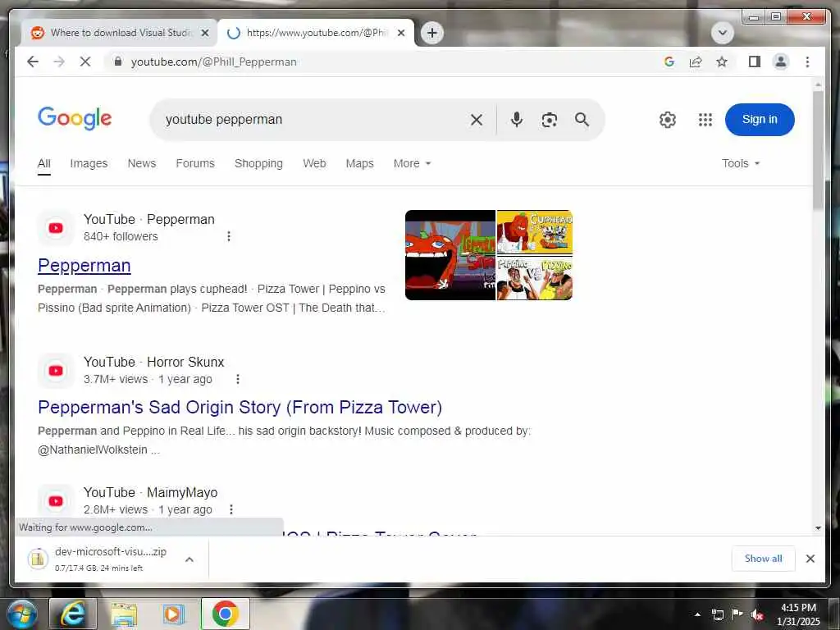Image resolution: width=840 pixels, height=630 pixels.
Task: Show hidden system tray icons
Action: click(x=697, y=614)
